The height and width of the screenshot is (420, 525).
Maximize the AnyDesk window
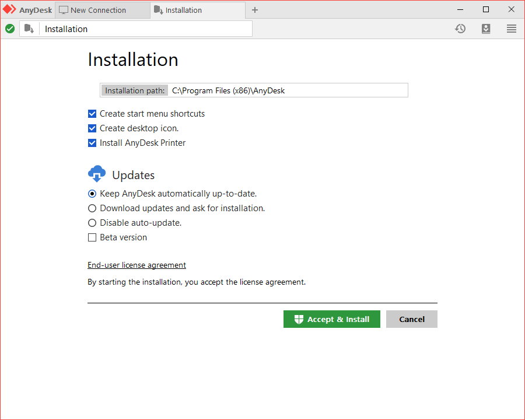pos(486,9)
